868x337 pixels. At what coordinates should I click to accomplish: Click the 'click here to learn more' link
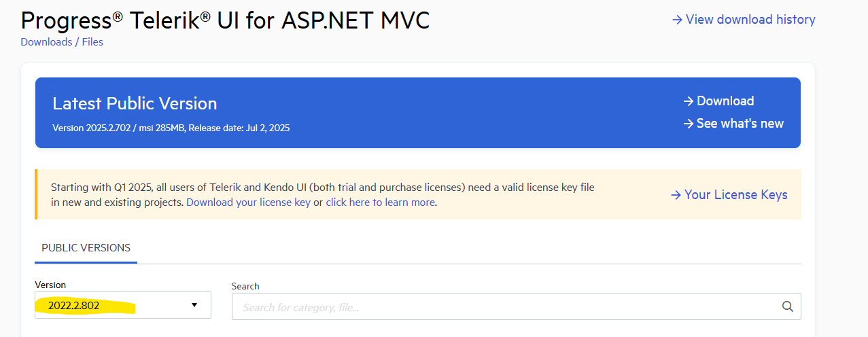point(380,202)
